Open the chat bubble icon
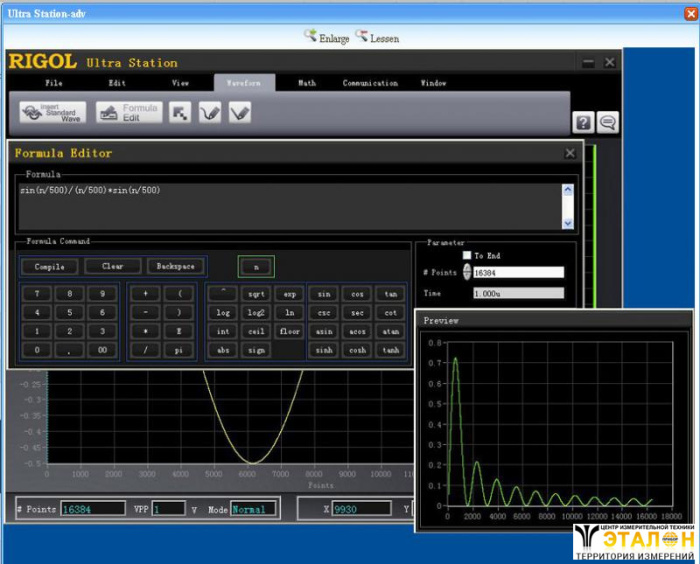The width and height of the screenshot is (700, 564). coord(607,122)
